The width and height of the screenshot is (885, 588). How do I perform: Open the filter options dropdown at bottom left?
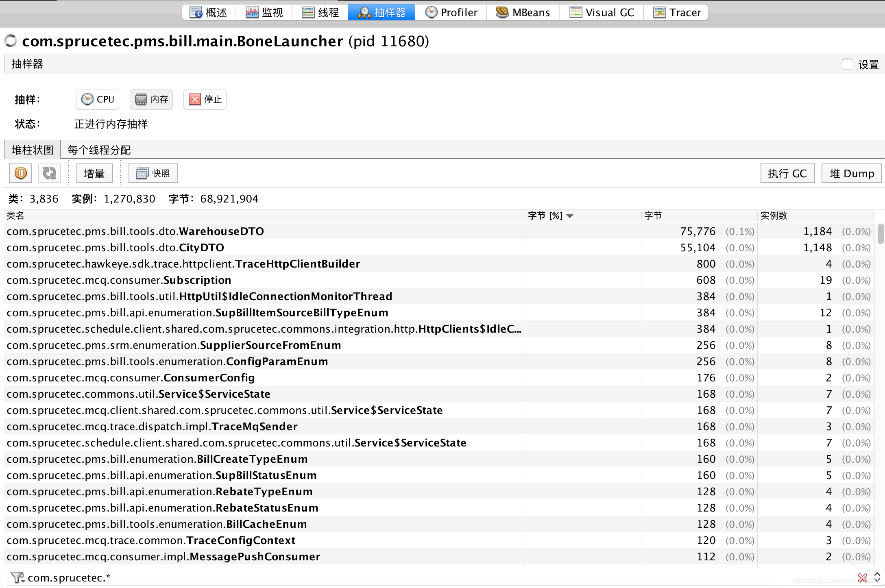(x=23, y=581)
